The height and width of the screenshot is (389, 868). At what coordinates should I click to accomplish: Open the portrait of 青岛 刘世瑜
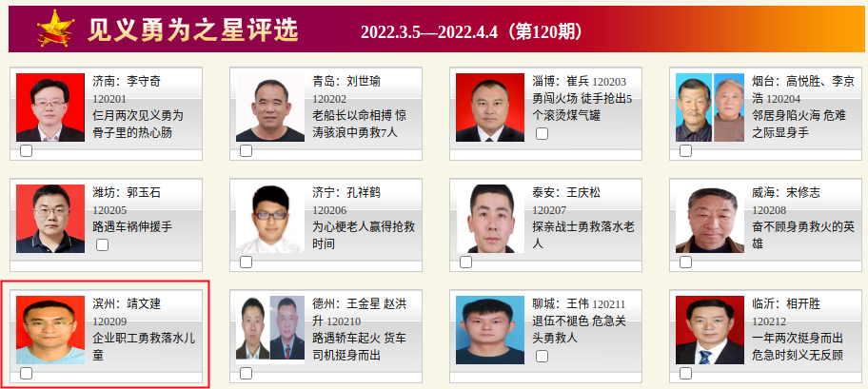(270, 107)
